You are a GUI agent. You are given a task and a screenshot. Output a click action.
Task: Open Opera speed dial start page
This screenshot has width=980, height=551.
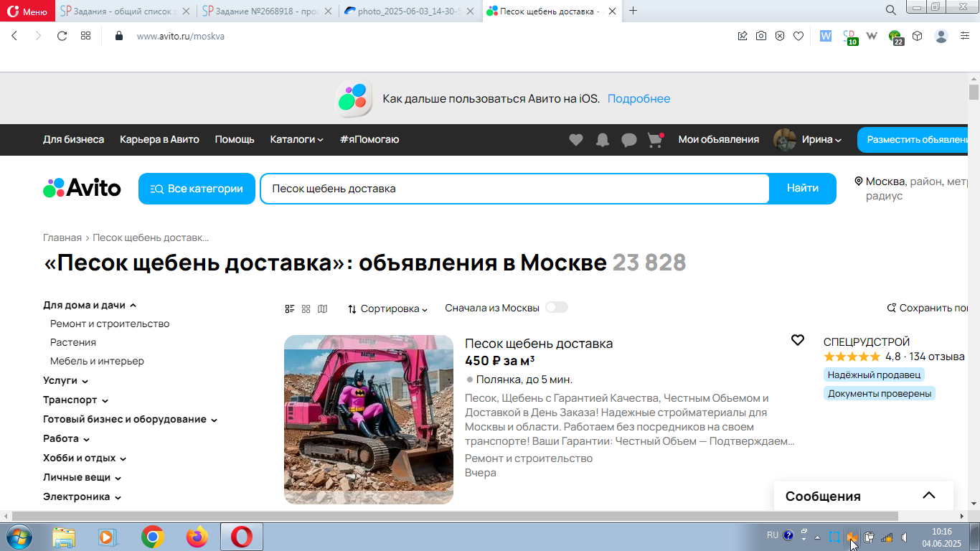tap(85, 36)
